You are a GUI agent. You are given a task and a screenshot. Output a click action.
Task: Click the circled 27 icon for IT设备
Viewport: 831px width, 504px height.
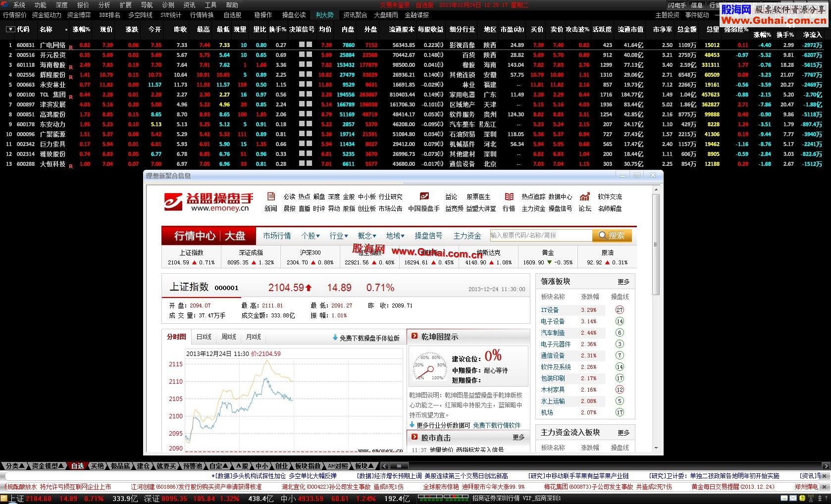click(620, 310)
